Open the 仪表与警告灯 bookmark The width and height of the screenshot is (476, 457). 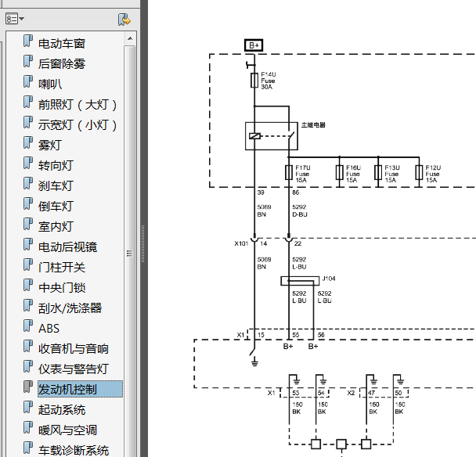(73, 369)
